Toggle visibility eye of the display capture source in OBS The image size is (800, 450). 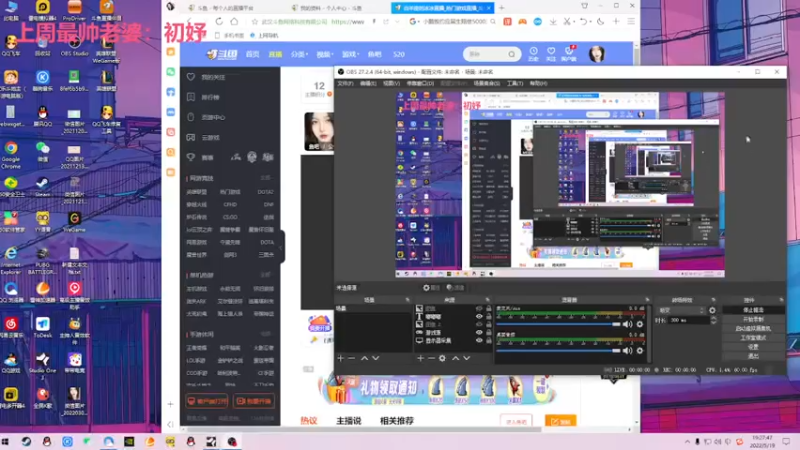tap(479, 340)
